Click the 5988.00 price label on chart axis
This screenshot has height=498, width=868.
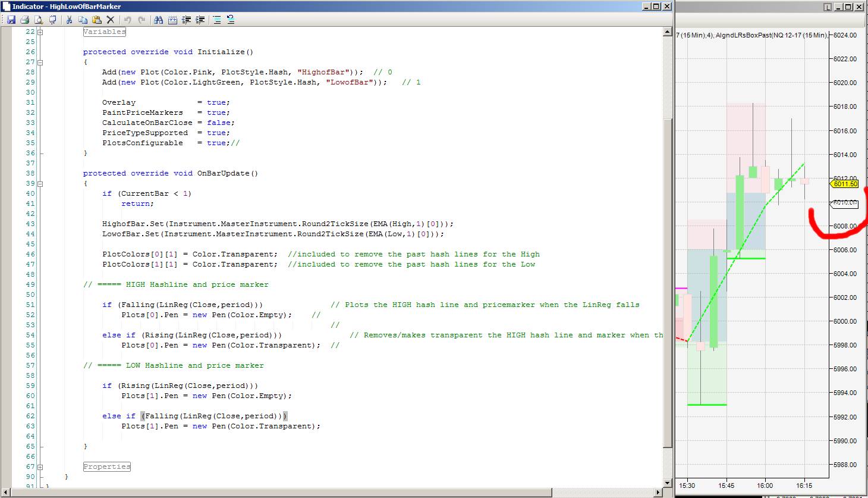click(845, 465)
